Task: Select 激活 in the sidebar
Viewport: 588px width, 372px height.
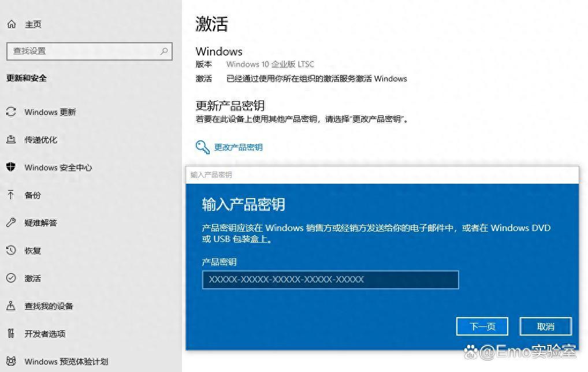Action: [32, 278]
